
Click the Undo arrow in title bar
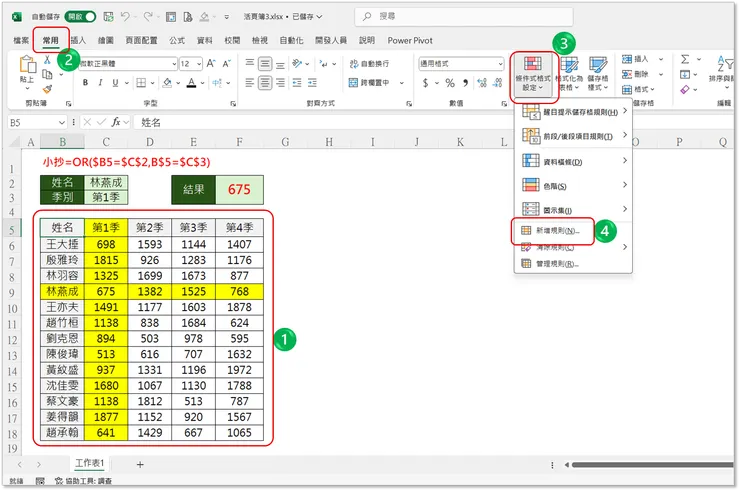point(125,17)
